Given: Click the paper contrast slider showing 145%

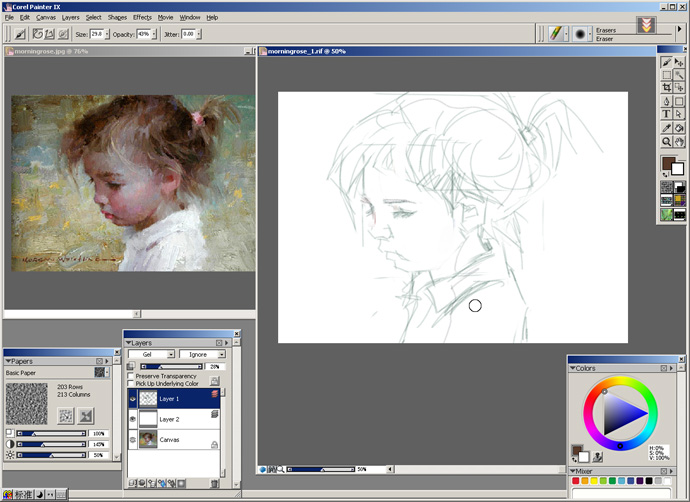Looking at the screenshot, I should [51, 444].
